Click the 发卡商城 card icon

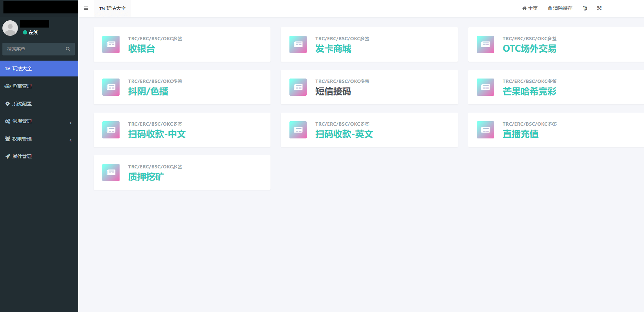tap(298, 44)
